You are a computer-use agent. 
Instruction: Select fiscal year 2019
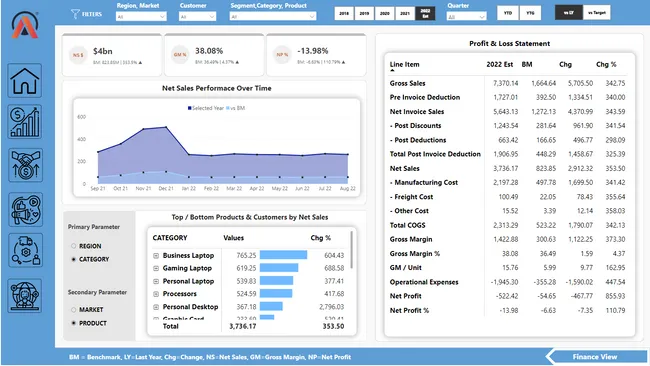[364, 13]
